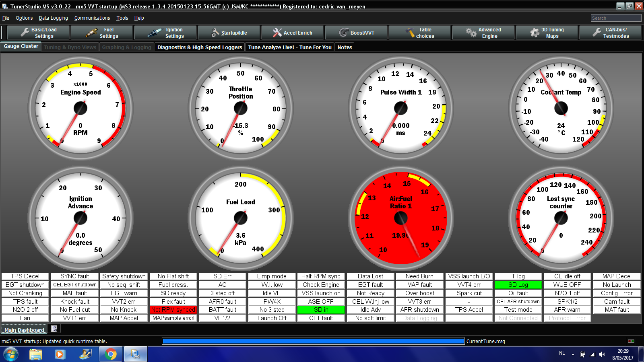Click the new dashboard icon beside Main Dashboard
Image resolution: width=644 pixels, height=362 pixels.
54,329
